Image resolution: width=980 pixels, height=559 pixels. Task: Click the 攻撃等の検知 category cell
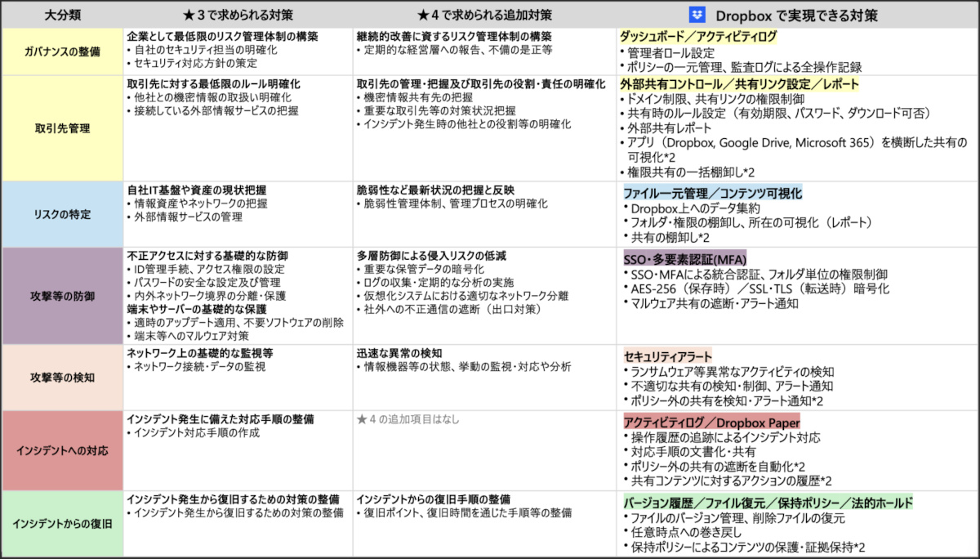coord(62,377)
